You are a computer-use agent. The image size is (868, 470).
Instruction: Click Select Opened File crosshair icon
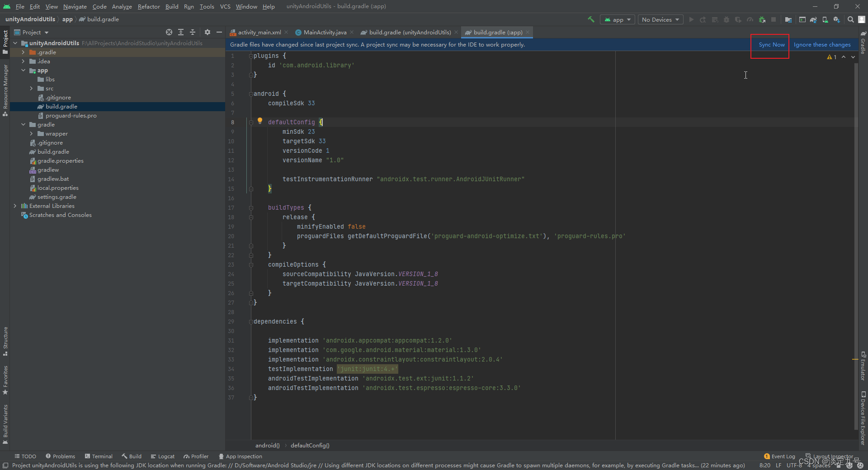169,32
